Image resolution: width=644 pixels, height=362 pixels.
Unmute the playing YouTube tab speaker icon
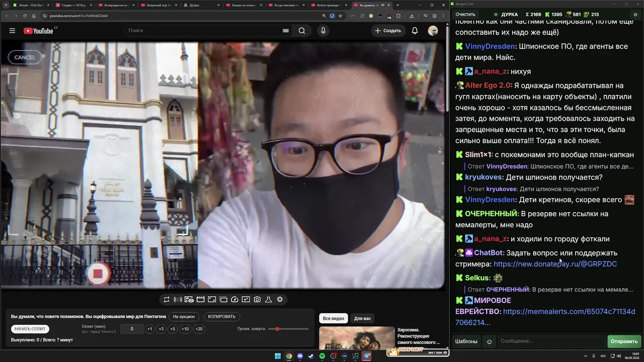click(382, 5)
